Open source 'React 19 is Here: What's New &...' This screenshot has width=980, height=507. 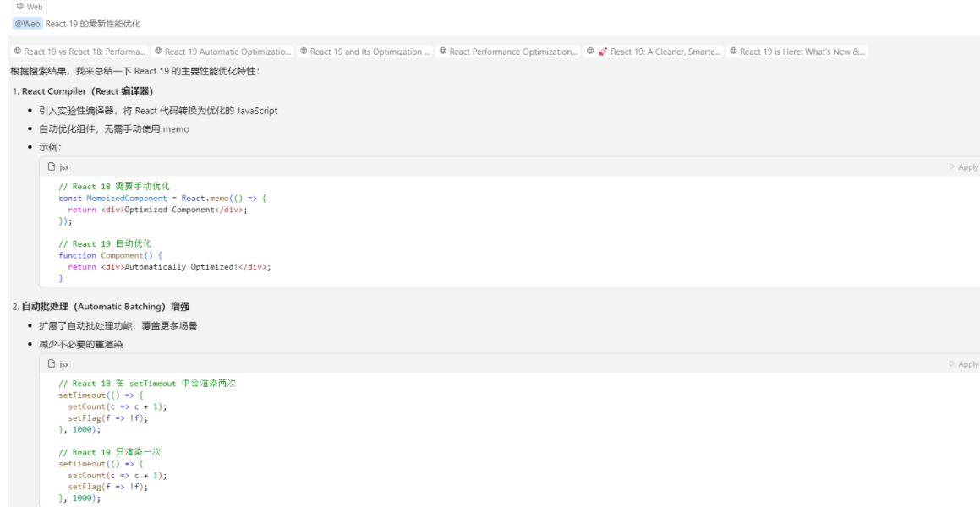(797, 52)
